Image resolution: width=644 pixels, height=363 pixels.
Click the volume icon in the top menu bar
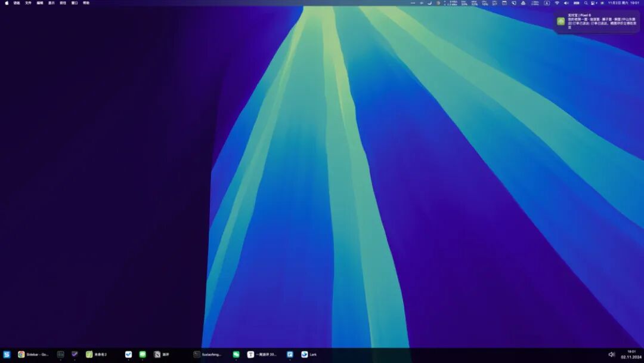[x=566, y=3]
